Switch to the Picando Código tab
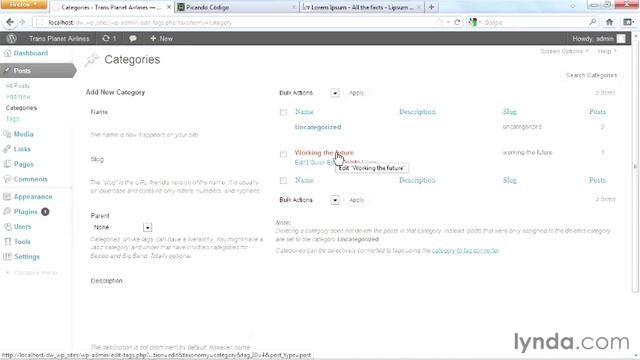The width and height of the screenshot is (640, 360). [x=237, y=7]
